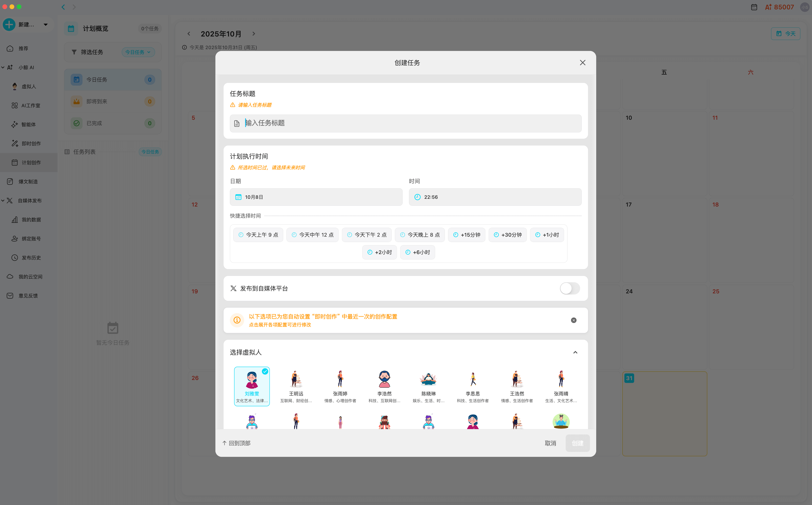
Task: Collapse the 选择虚拟人 section
Action: click(x=575, y=352)
